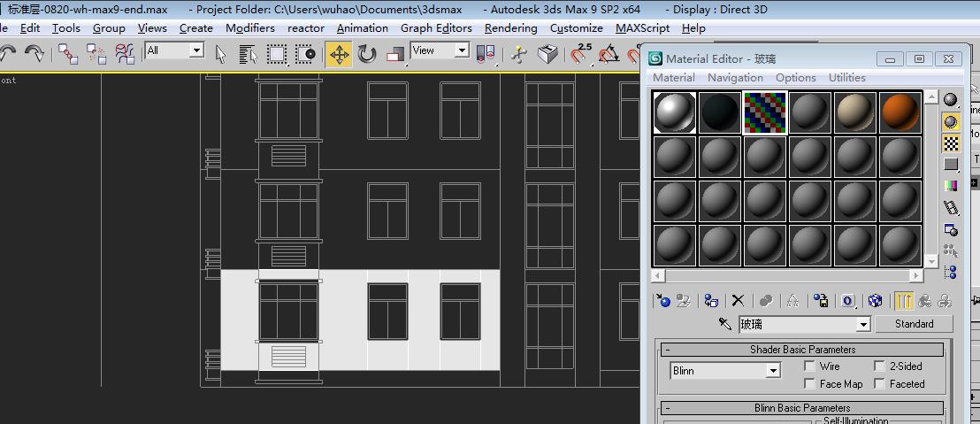Select the Select and Link tool

pyautogui.click(x=67, y=54)
